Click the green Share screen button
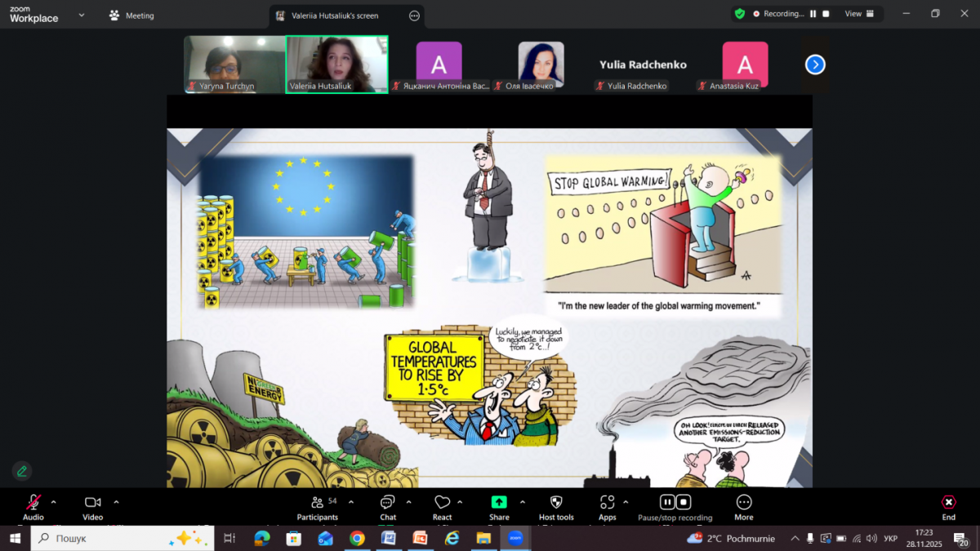 click(x=499, y=503)
